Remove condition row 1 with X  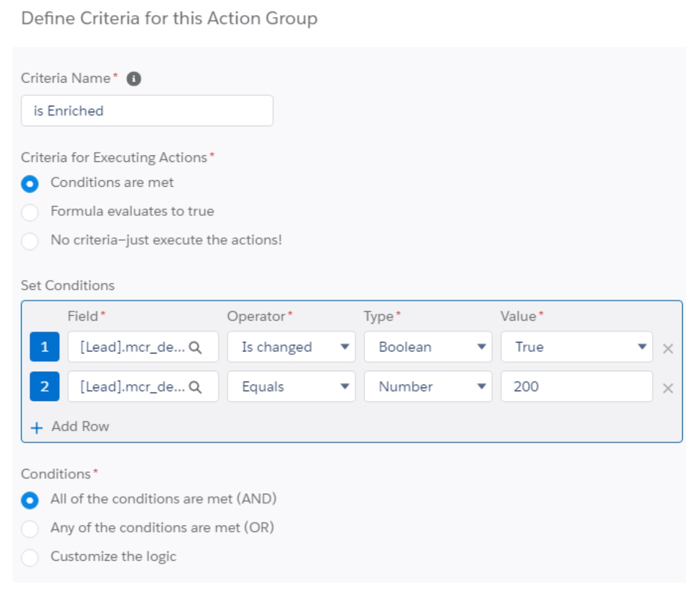668,349
